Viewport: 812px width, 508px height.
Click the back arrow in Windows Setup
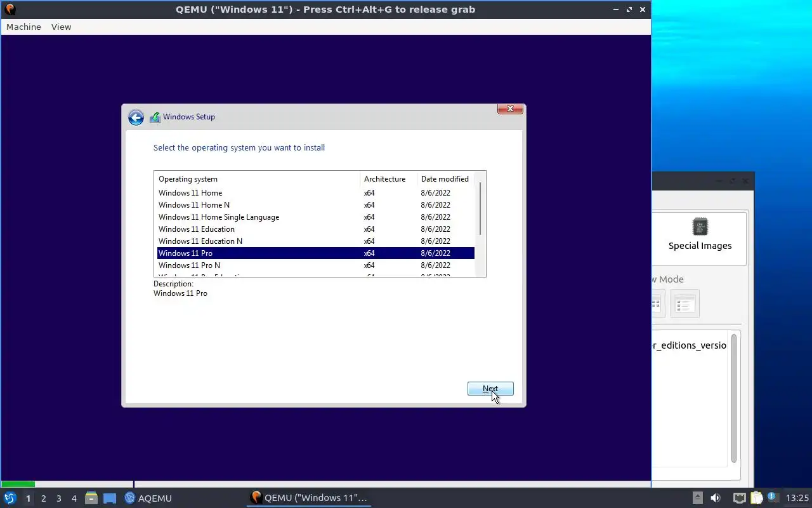pos(136,117)
